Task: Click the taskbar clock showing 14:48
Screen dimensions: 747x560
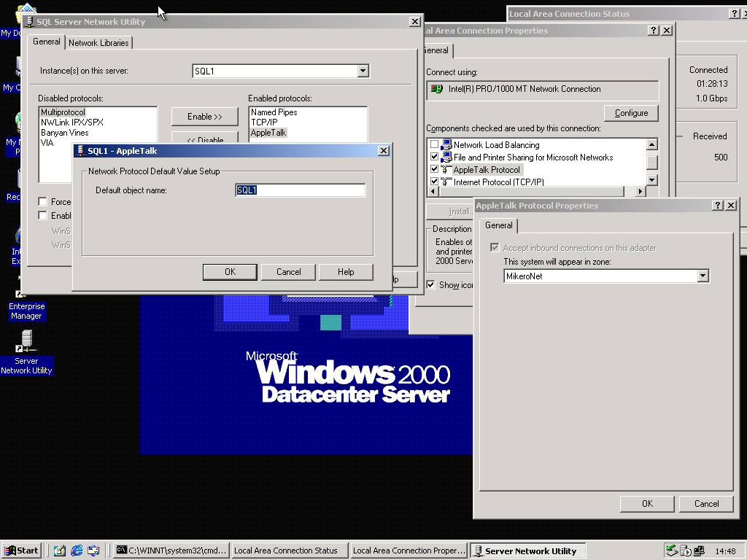Action: tap(725, 551)
